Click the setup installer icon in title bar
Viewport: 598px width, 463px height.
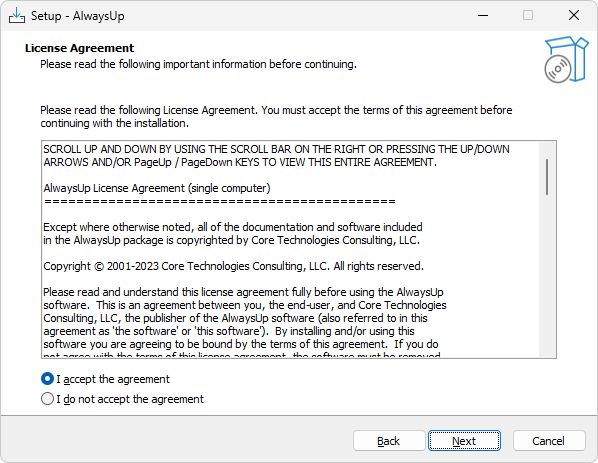coord(17,16)
